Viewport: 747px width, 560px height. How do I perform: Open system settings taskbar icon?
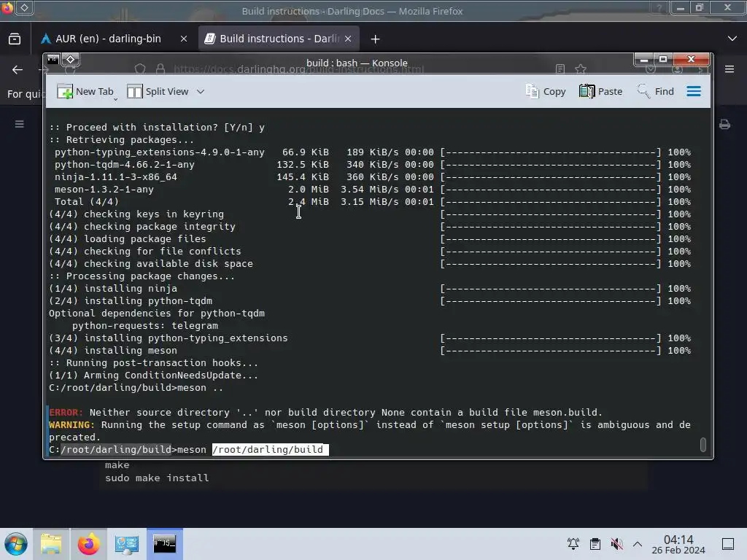(127, 544)
